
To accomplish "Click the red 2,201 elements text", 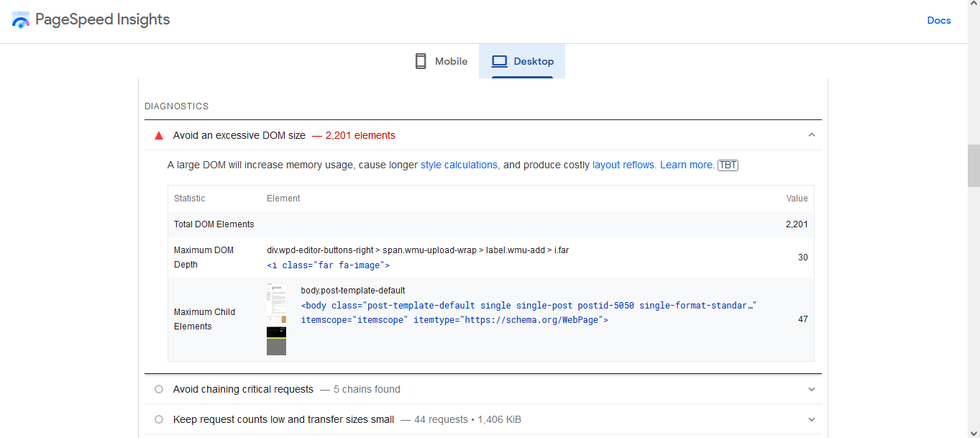I will pos(360,135).
